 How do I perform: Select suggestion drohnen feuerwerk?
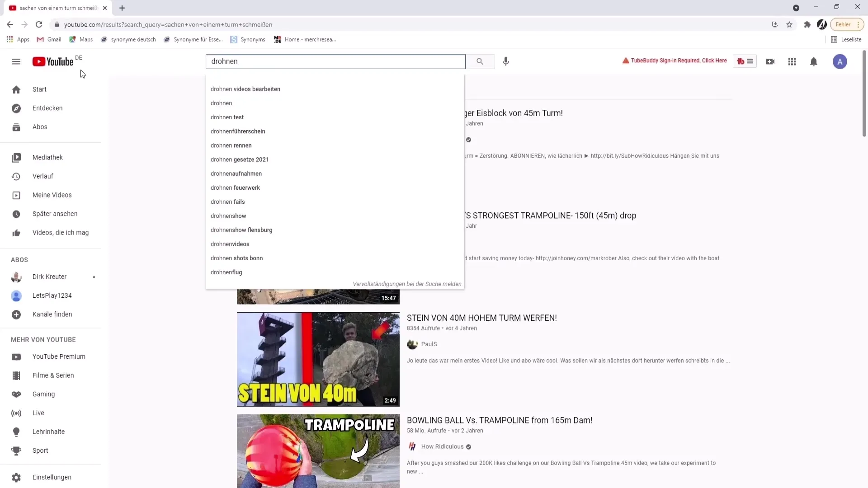[x=335, y=188]
